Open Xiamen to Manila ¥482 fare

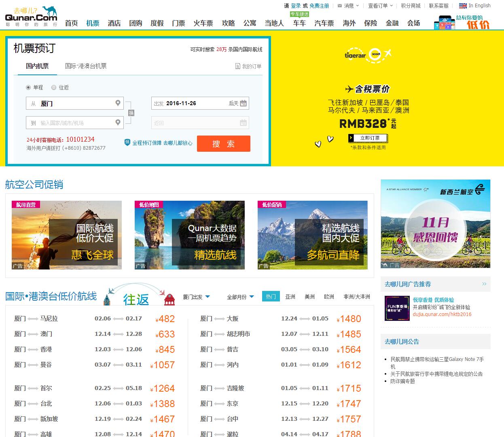point(95,319)
